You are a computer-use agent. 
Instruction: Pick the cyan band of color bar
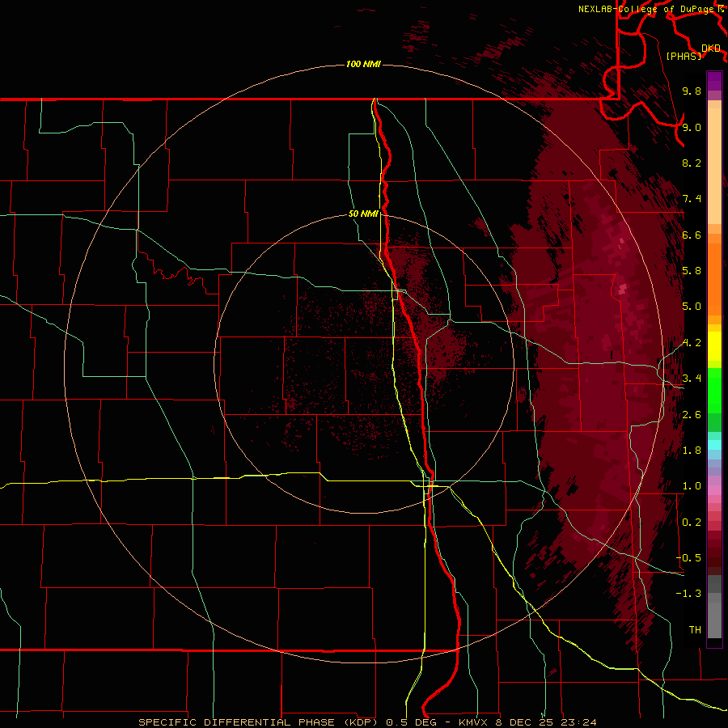coord(714,444)
